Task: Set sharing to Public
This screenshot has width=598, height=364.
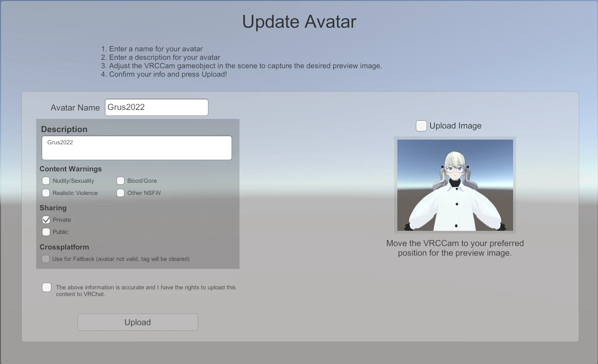Action: point(46,232)
